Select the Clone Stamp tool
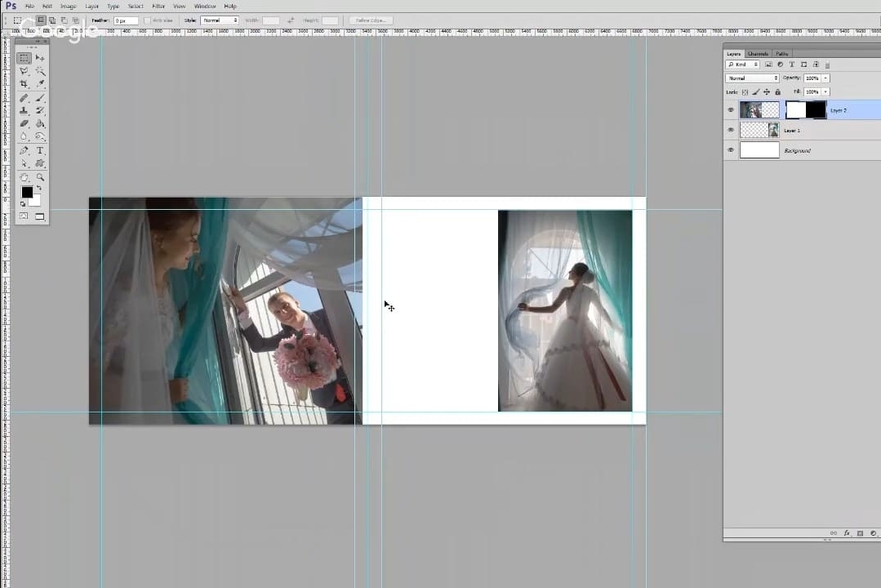 pyautogui.click(x=24, y=110)
